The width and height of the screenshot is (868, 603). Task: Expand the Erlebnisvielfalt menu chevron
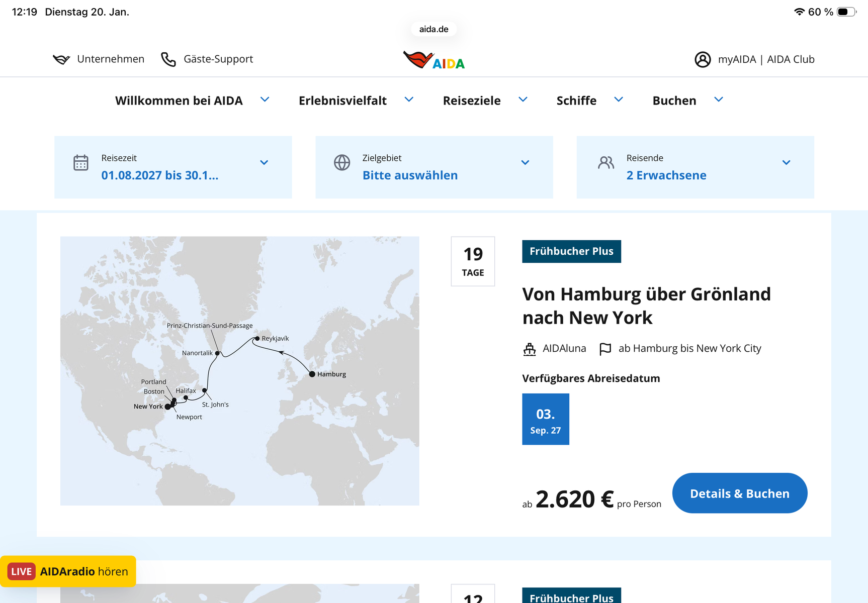coord(409,99)
